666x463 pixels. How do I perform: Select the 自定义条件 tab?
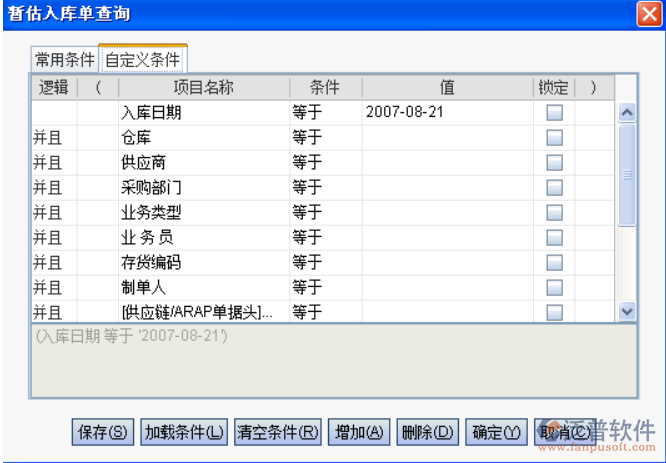coord(149,58)
